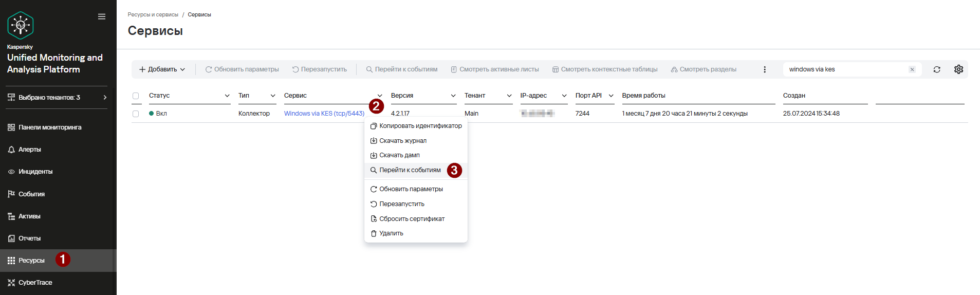
Task: Open Порт API column filter dropdown
Action: pos(611,96)
